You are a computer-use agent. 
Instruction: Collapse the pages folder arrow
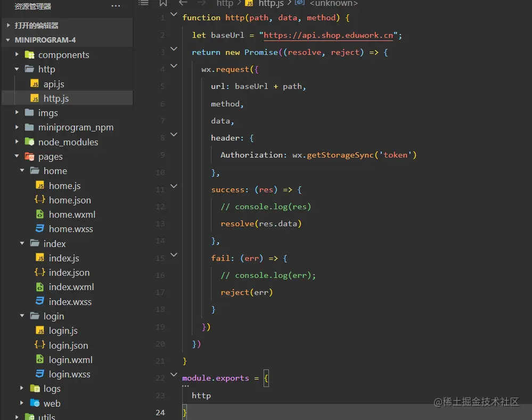click(17, 156)
